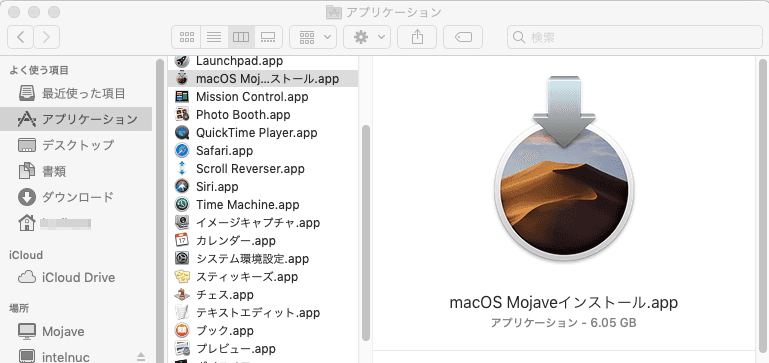
Task: Click the sidebar scrollbar
Action: point(160,211)
